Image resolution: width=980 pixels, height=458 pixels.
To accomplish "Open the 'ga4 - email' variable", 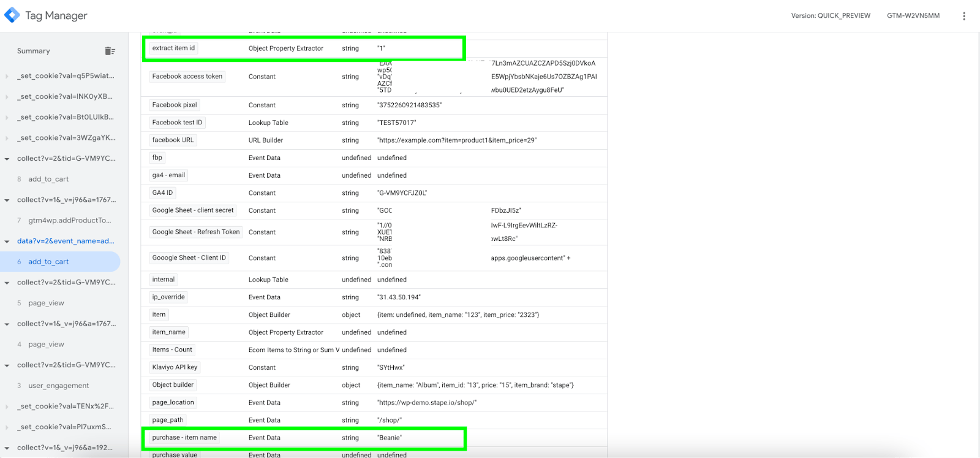I will click(168, 175).
